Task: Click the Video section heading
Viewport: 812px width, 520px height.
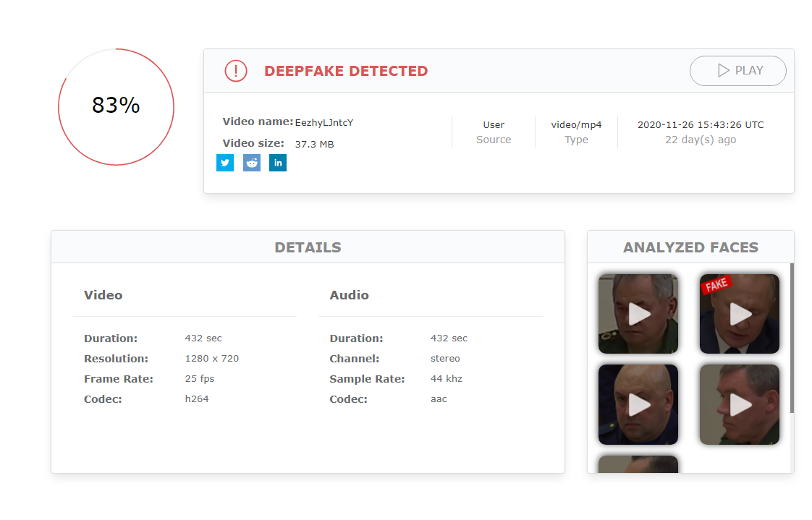Action: click(103, 295)
